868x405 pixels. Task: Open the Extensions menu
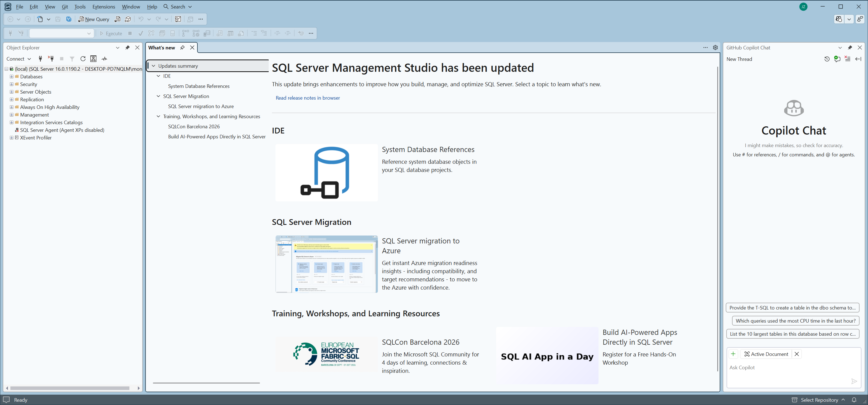click(104, 7)
